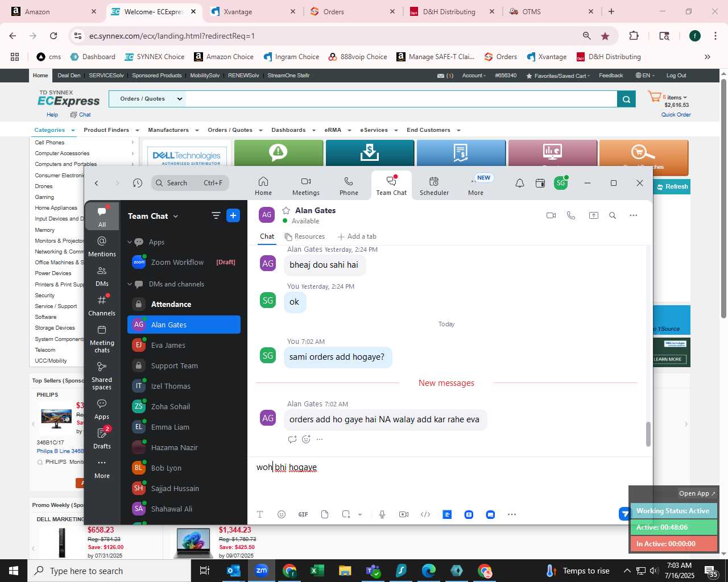This screenshot has width=728, height=582.
Task: Open GIF picker in message toolbar
Action: pyautogui.click(x=303, y=514)
